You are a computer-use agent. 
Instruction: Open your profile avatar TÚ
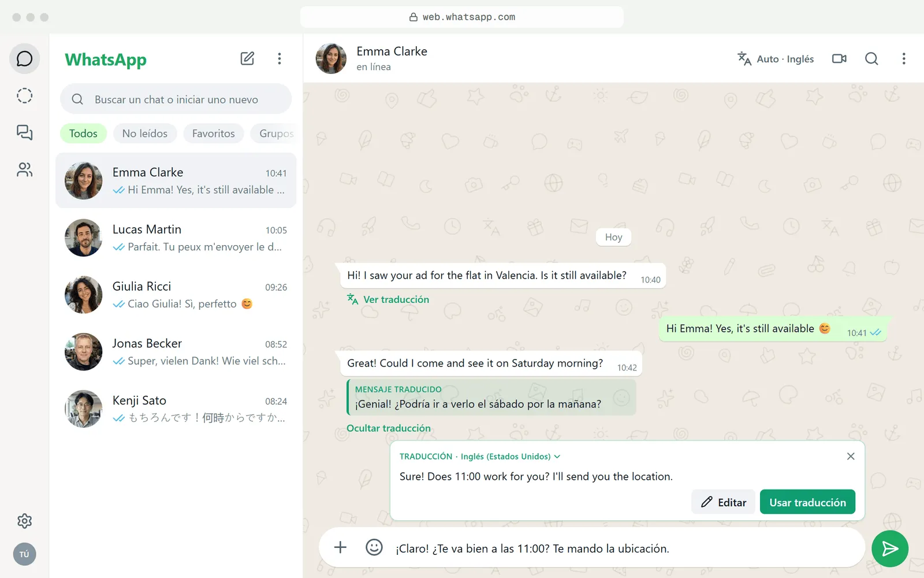point(24,554)
